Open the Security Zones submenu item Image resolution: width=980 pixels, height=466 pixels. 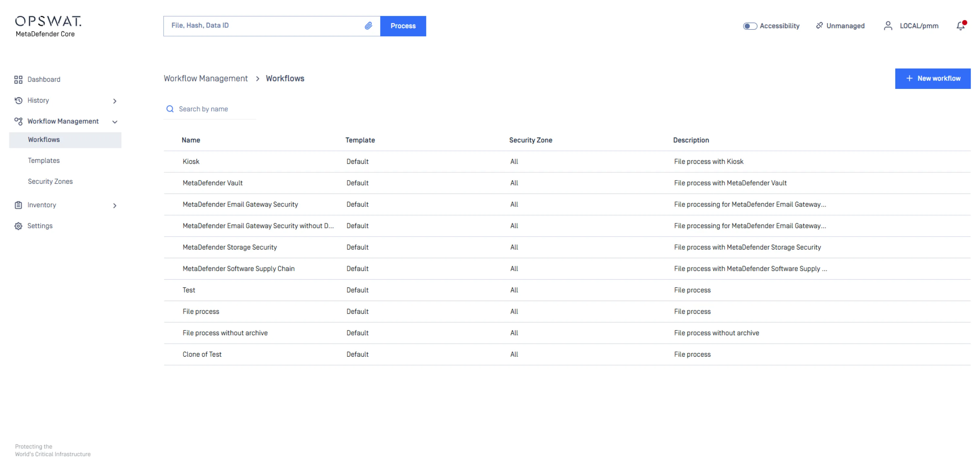click(50, 181)
